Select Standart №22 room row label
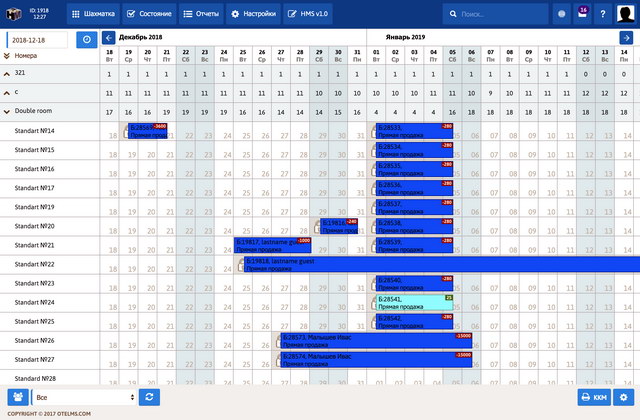640x420 pixels. (x=34, y=264)
